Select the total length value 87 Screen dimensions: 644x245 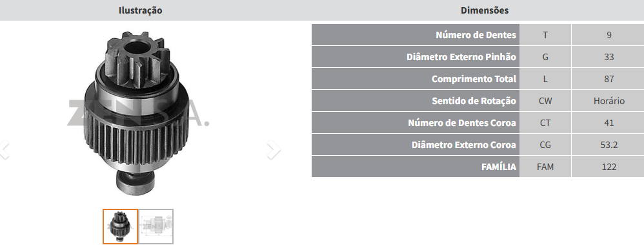(x=609, y=79)
